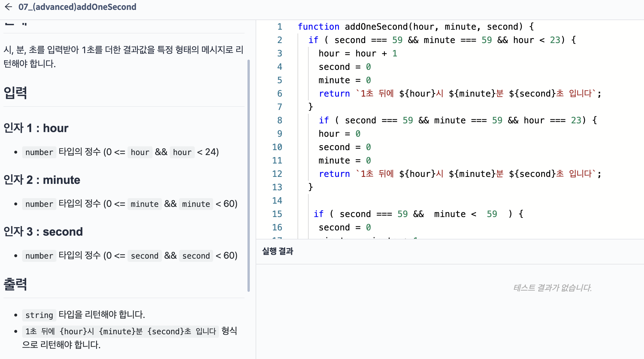Click the 출력 section heading
The height and width of the screenshot is (359, 644).
pyautogui.click(x=15, y=284)
